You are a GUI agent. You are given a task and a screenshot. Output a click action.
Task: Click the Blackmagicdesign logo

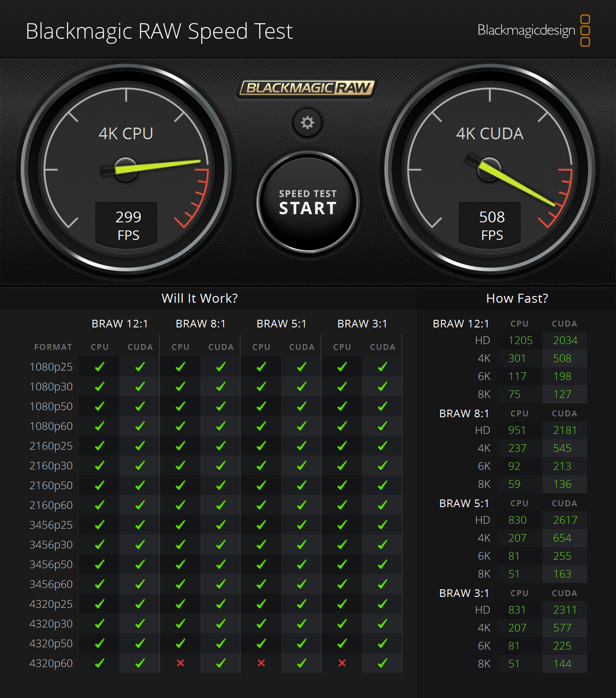[x=533, y=31]
